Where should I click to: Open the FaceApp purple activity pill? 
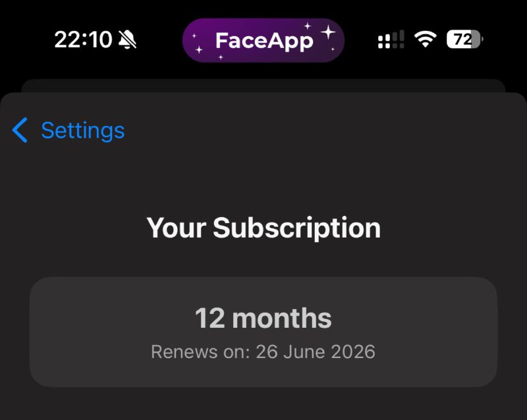pyautogui.click(x=263, y=40)
